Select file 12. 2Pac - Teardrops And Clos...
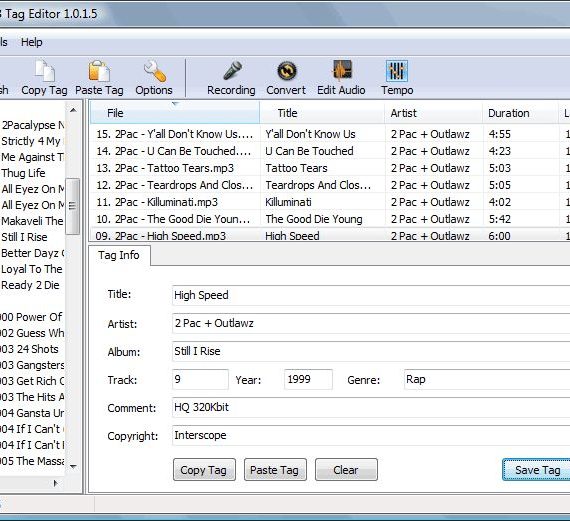The image size is (570, 521). click(x=175, y=185)
